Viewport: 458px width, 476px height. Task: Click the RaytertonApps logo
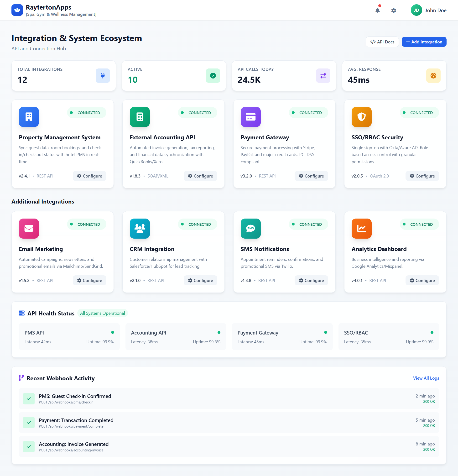17,10
